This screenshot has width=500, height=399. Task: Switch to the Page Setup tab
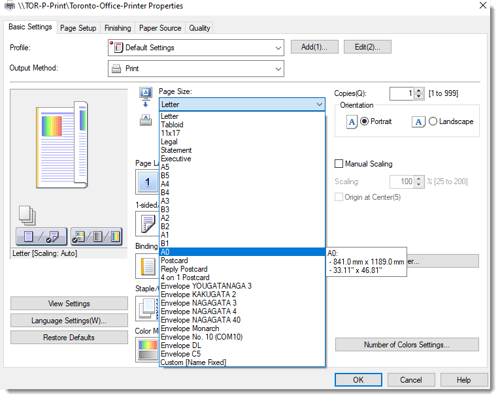78,28
